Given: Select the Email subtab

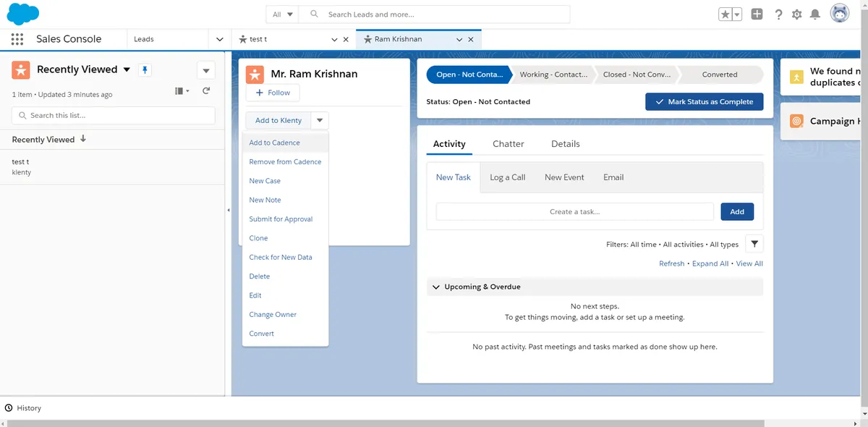Looking at the screenshot, I should [613, 177].
